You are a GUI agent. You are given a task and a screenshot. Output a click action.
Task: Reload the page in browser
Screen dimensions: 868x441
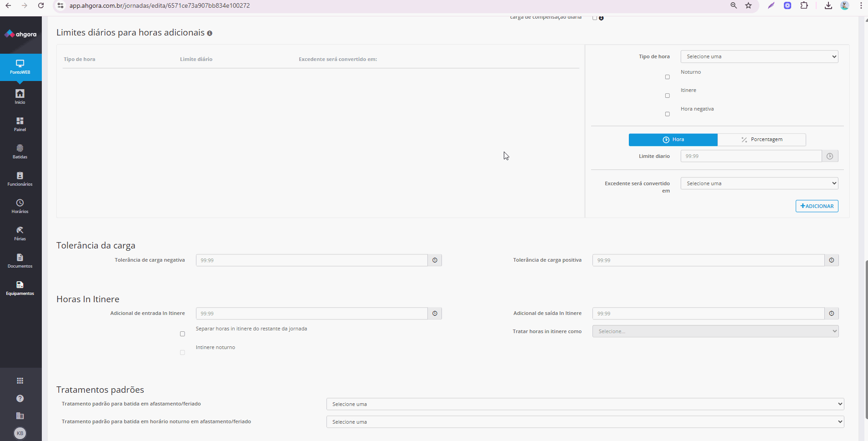(41, 5)
